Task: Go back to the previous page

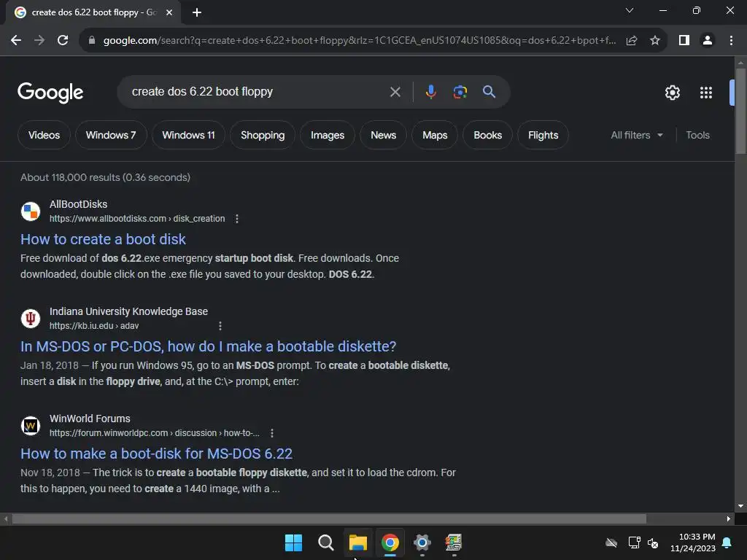Action: pyautogui.click(x=16, y=41)
